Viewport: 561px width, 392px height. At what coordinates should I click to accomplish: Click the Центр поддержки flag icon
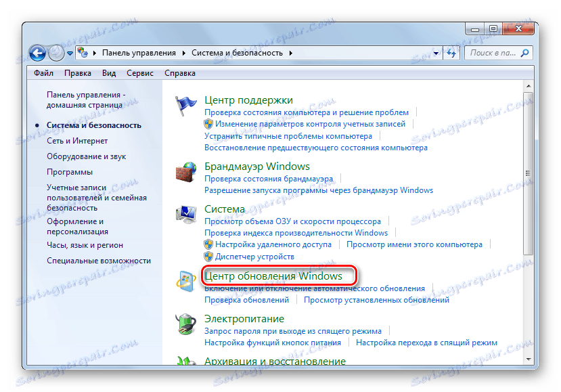(185, 106)
